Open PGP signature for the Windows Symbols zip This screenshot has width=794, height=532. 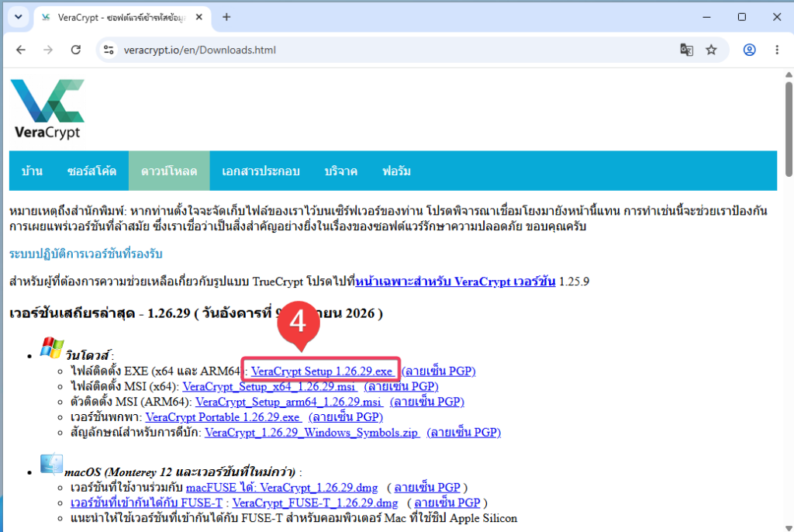tap(464, 433)
